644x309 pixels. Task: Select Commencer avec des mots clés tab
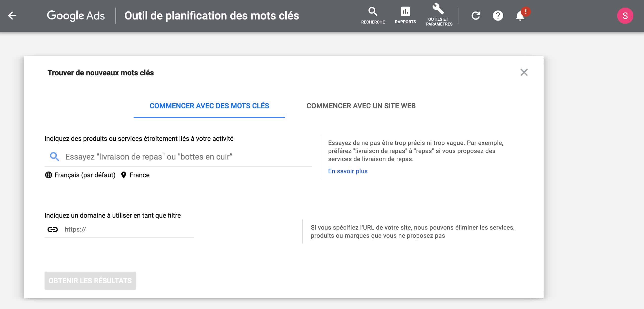209,106
